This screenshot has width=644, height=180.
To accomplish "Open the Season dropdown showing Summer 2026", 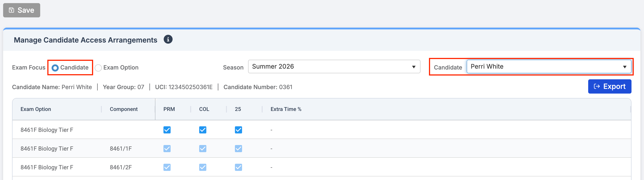I will click(334, 67).
